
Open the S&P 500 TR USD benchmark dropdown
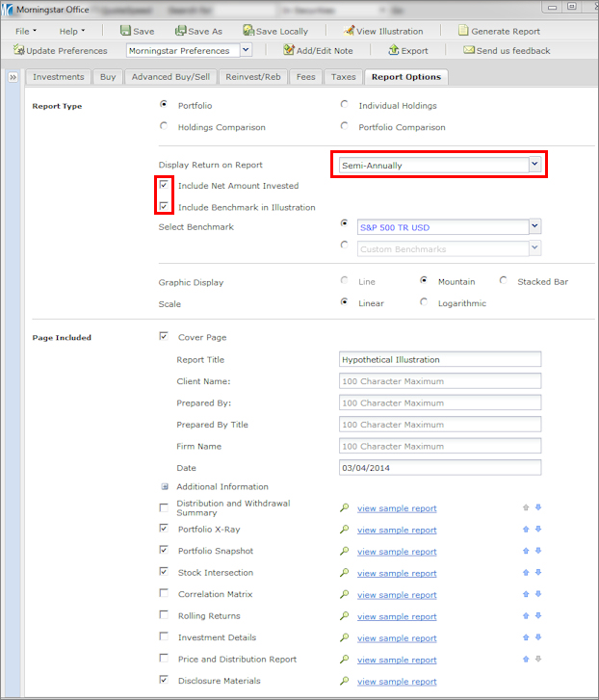click(535, 227)
